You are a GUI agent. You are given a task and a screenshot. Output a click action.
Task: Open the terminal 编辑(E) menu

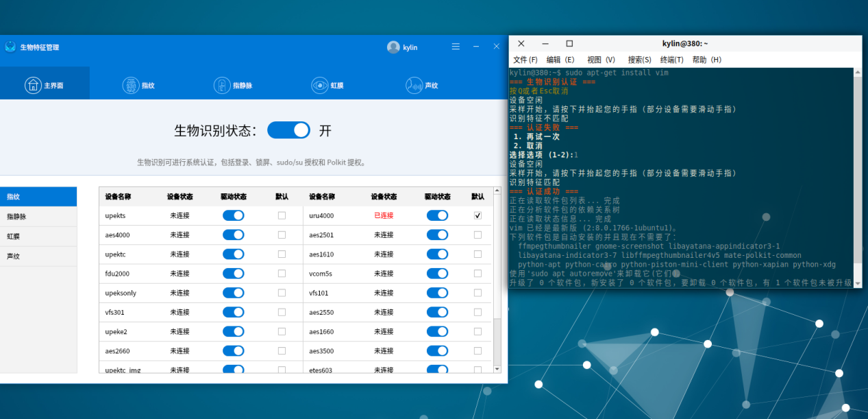pyautogui.click(x=560, y=60)
